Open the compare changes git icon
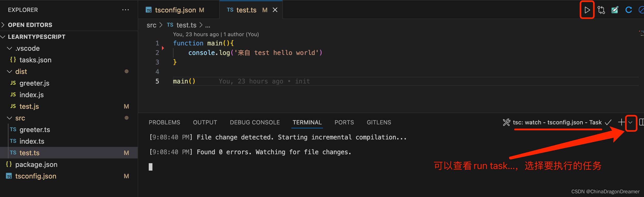 [601, 10]
